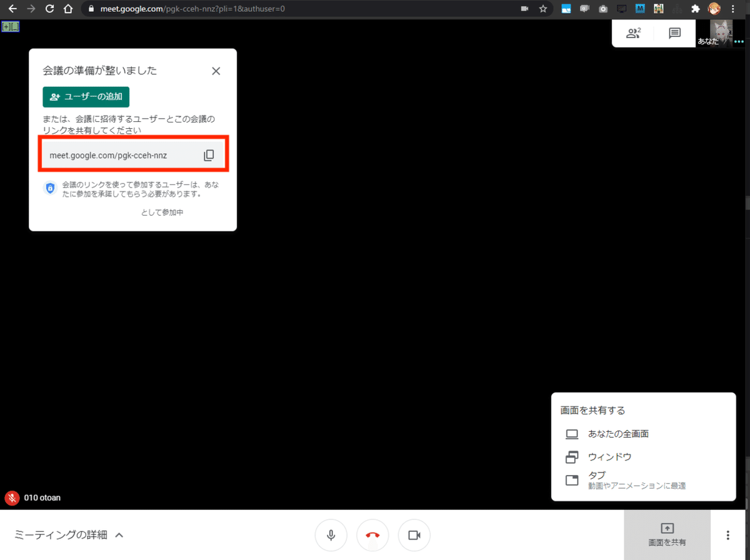Turn off the camera
The image size is (750, 560).
(x=414, y=535)
